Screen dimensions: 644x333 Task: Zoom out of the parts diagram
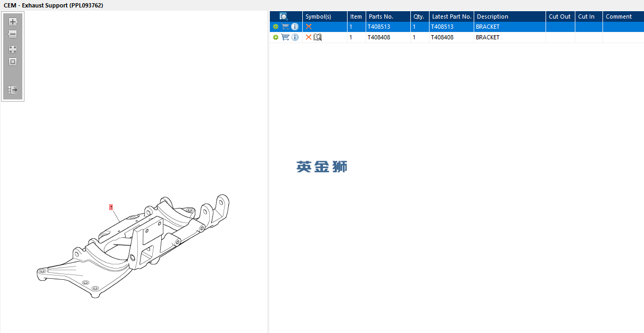coord(13,34)
